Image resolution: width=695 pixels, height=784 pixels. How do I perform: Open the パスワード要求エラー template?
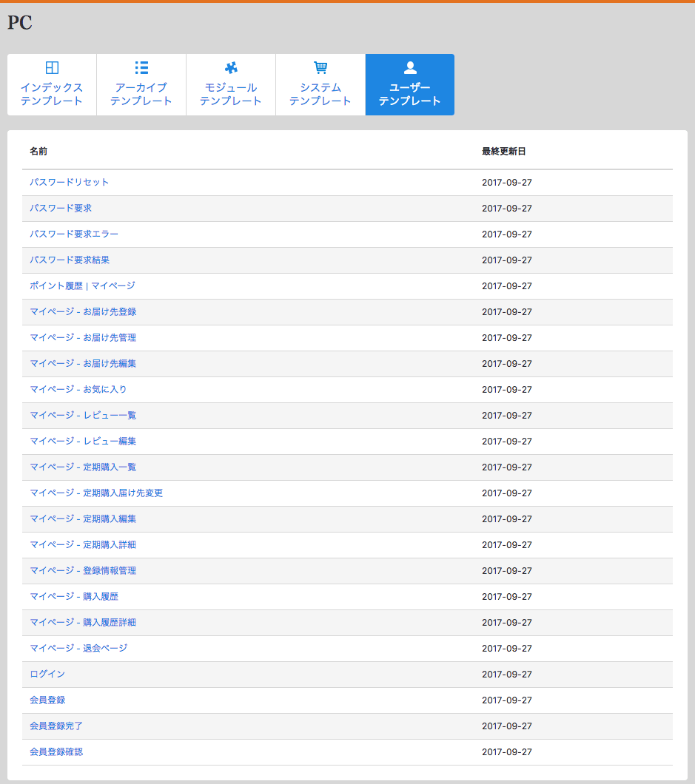[74, 234]
